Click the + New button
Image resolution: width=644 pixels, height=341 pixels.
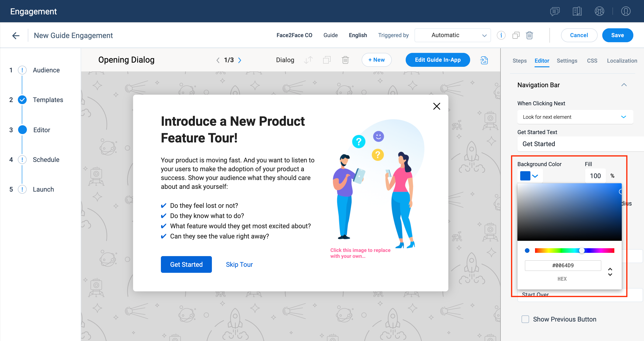pos(376,60)
